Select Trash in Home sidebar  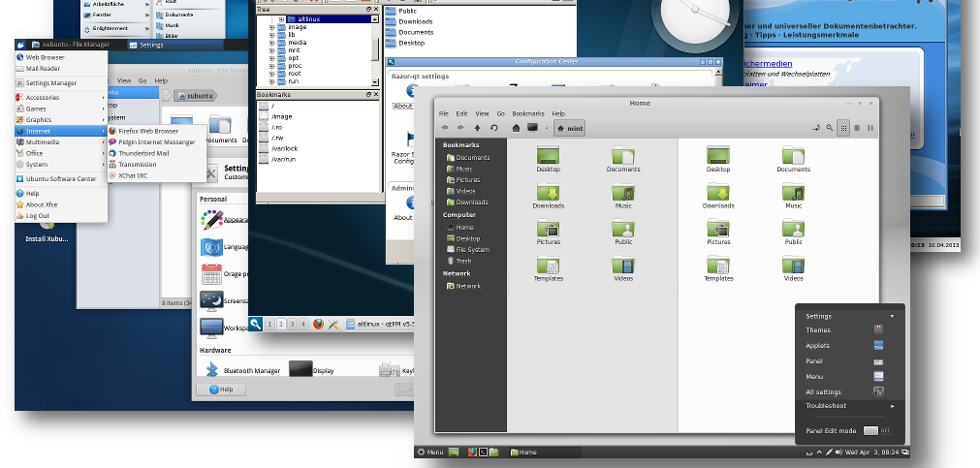click(x=459, y=261)
